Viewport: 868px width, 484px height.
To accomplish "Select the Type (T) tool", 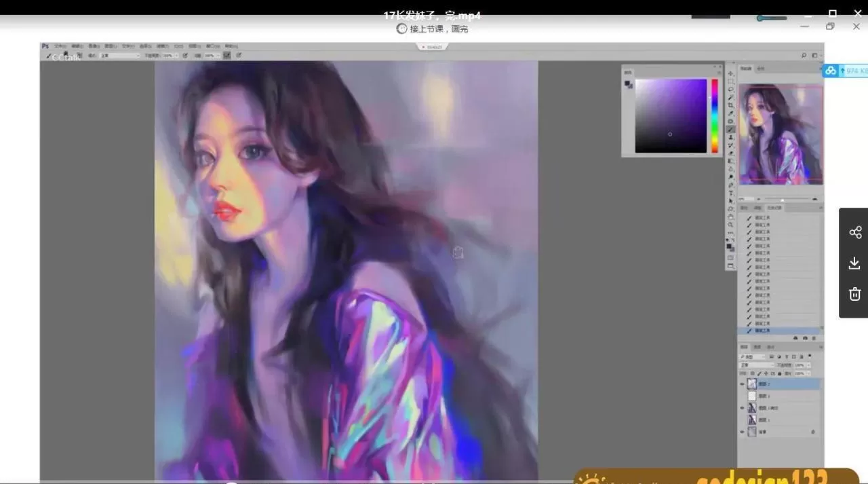I will click(x=730, y=193).
